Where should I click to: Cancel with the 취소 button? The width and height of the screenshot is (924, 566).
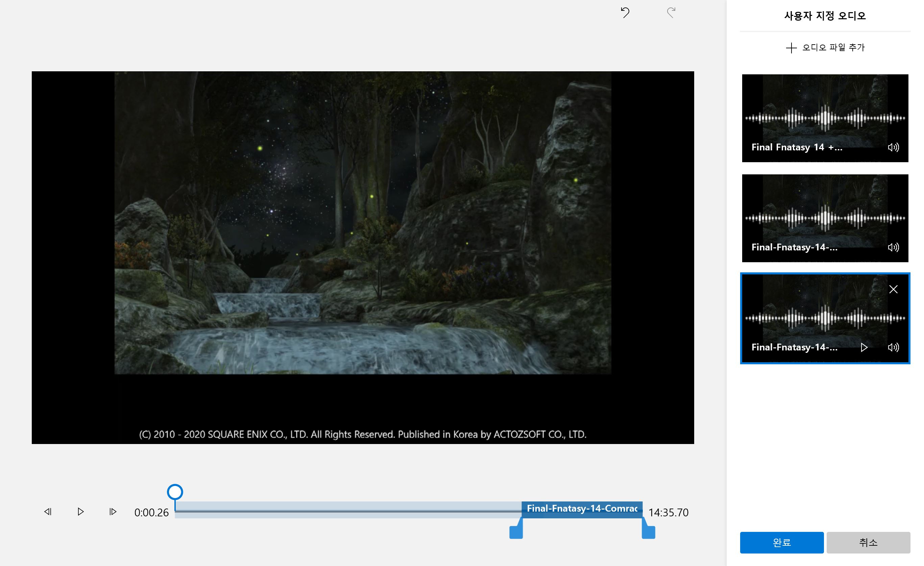pyautogui.click(x=869, y=542)
